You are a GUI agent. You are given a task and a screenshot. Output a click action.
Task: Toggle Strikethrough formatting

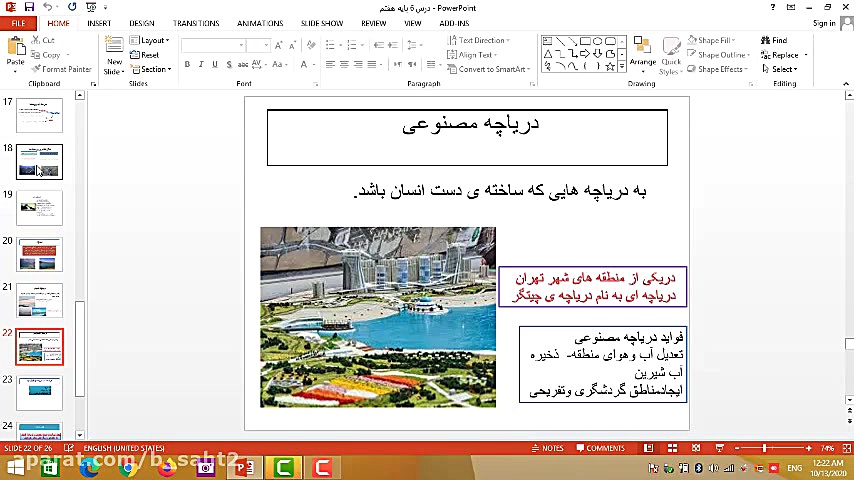click(x=242, y=64)
